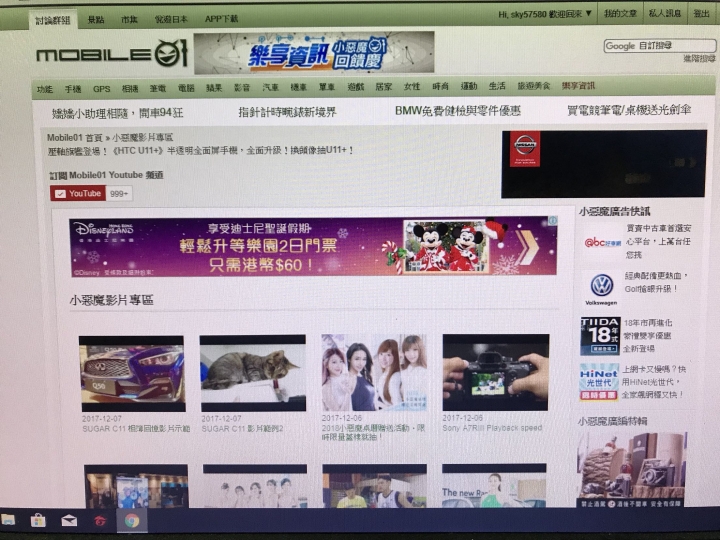Open the 手機 category menu
Image resolution: width=720 pixels, height=540 pixels.
[x=73, y=89]
